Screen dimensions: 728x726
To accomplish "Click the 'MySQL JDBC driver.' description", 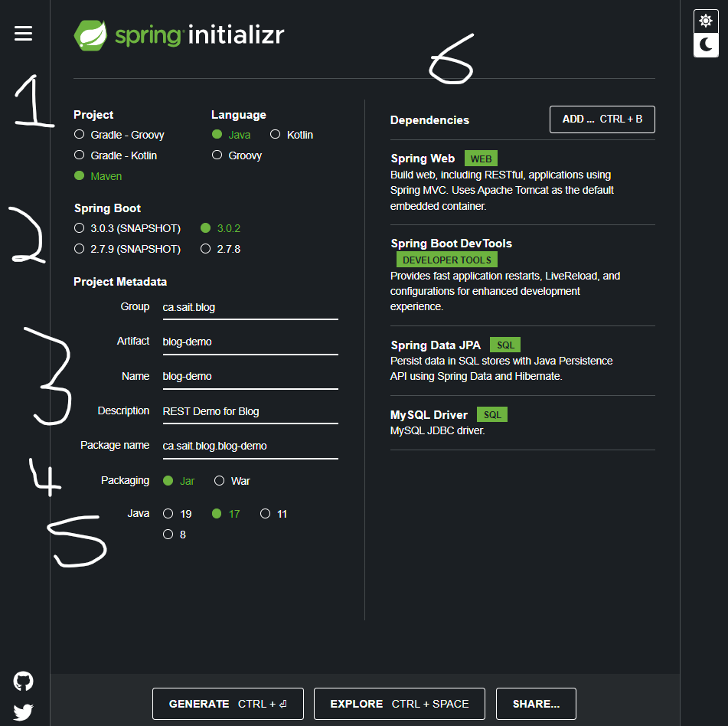I will pos(437,430).
